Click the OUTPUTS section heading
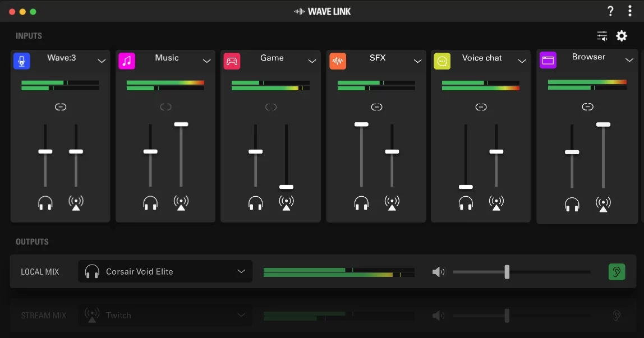644x338 pixels. pyautogui.click(x=32, y=242)
